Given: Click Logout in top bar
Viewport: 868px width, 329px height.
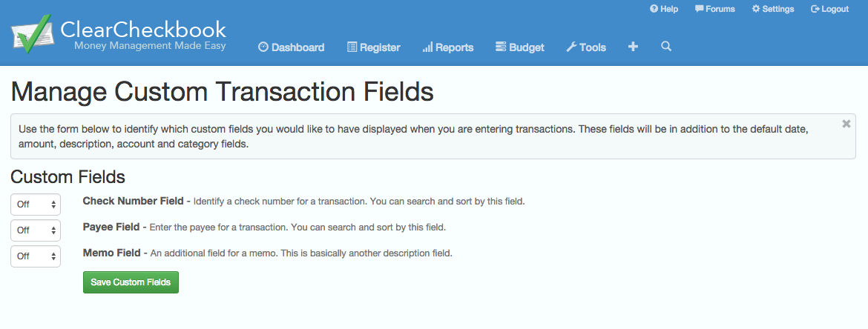Looking at the screenshot, I should [829, 9].
